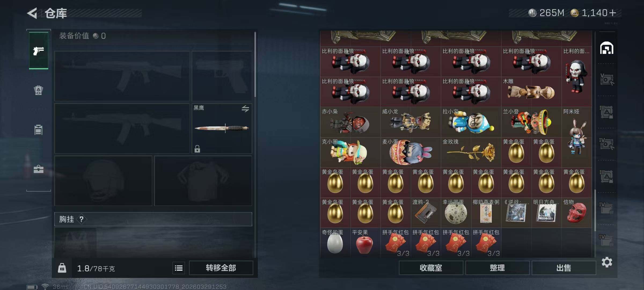Open the 收藏室 button
Viewport: 644px width, 290px height.
[x=431, y=268]
